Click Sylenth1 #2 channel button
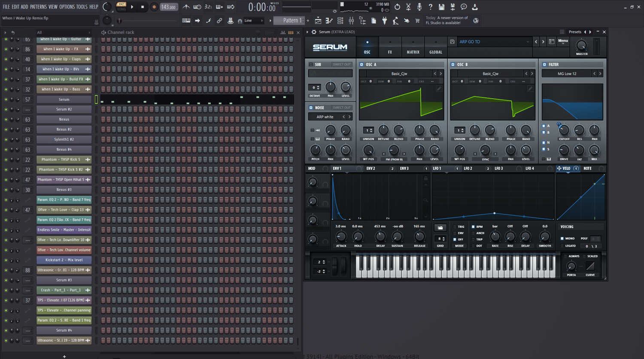This screenshot has width=644, height=359. [64, 139]
